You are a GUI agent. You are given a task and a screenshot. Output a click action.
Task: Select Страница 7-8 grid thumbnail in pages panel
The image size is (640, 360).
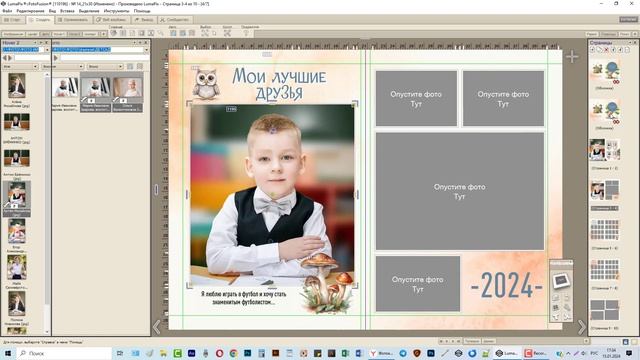point(604,270)
